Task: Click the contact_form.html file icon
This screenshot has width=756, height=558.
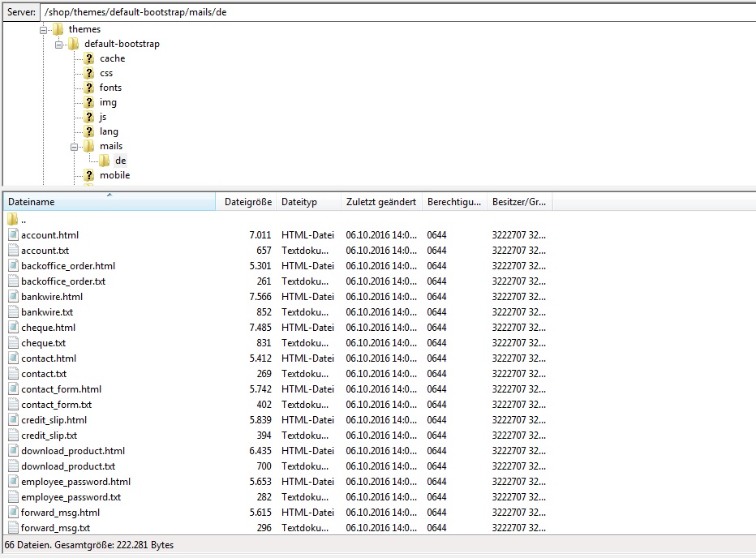Action: pyautogui.click(x=14, y=389)
